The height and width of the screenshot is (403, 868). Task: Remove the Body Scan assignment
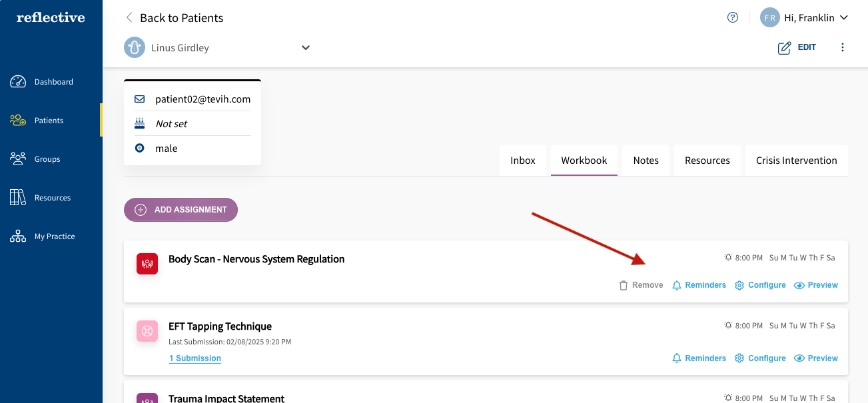(640, 284)
